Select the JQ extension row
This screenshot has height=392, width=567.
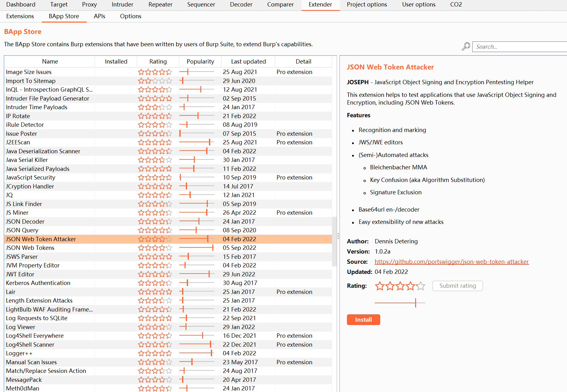tap(168, 195)
